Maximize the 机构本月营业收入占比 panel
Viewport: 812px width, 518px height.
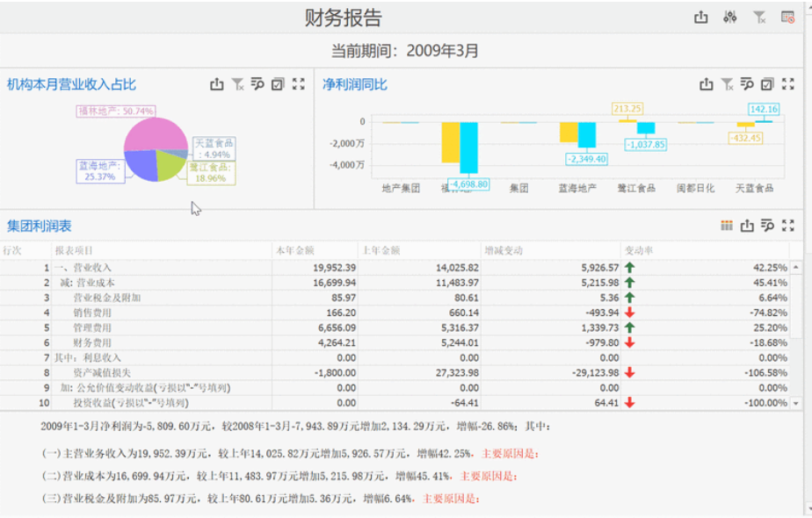(x=298, y=83)
